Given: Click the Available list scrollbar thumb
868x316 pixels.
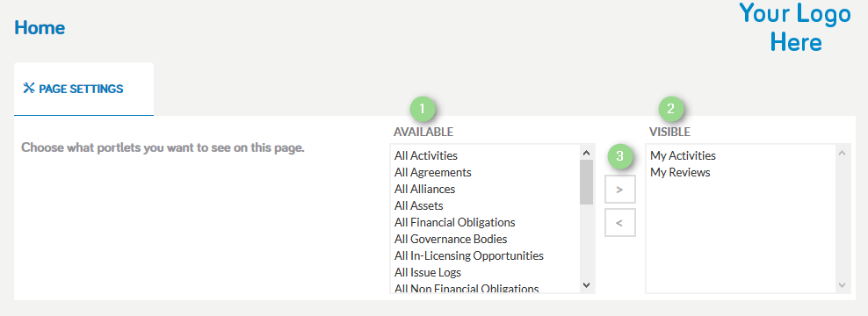Looking at the screenshot, I should [x=587, y=183].
